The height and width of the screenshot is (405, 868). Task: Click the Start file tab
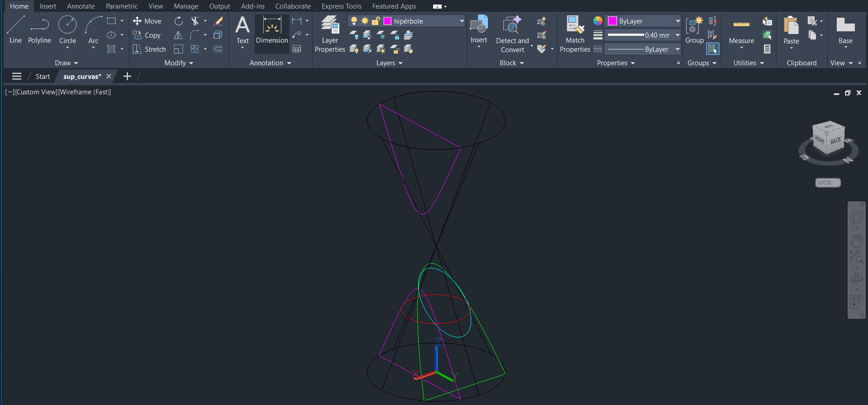coord(43,77)
